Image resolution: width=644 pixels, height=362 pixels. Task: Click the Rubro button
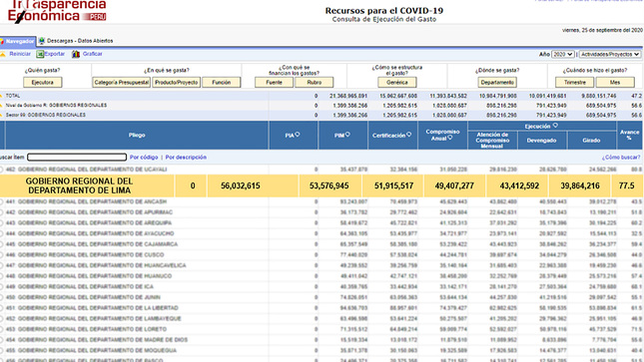click(x=315, y=83)
